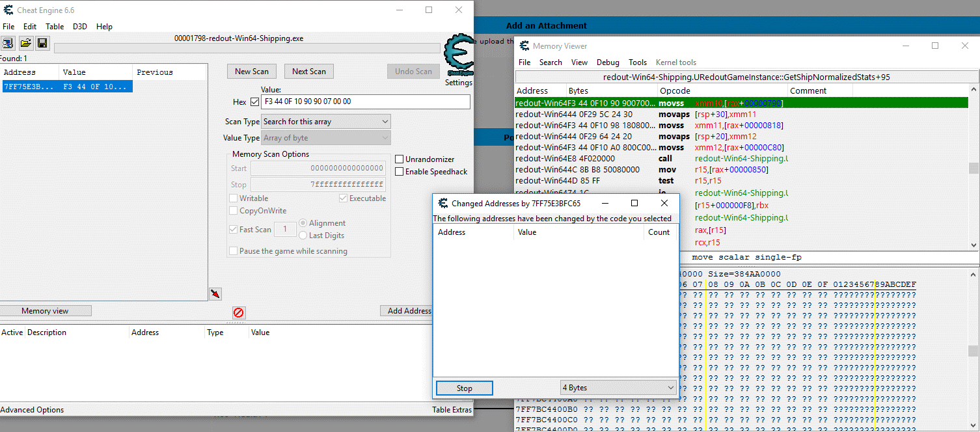Click the disassembler vertical scrollbar
Viewport: 980px width, 432px height.
[x=973, y=167]
